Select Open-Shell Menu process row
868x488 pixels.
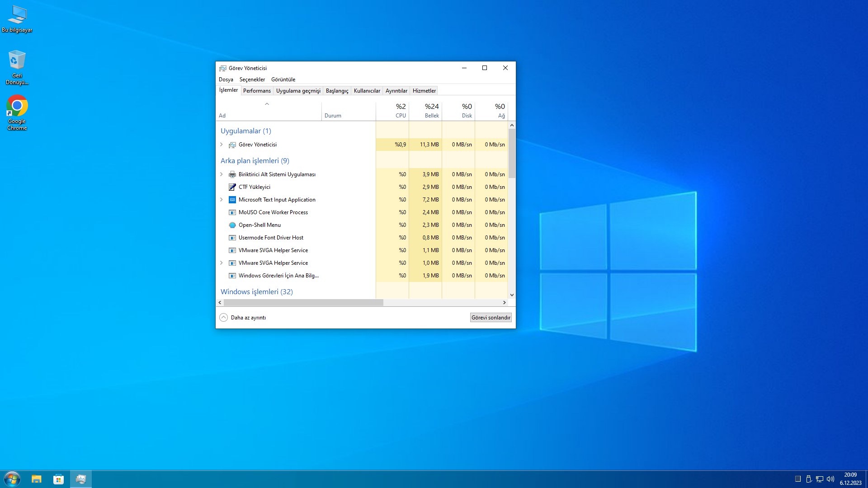(x=362, y=225)
